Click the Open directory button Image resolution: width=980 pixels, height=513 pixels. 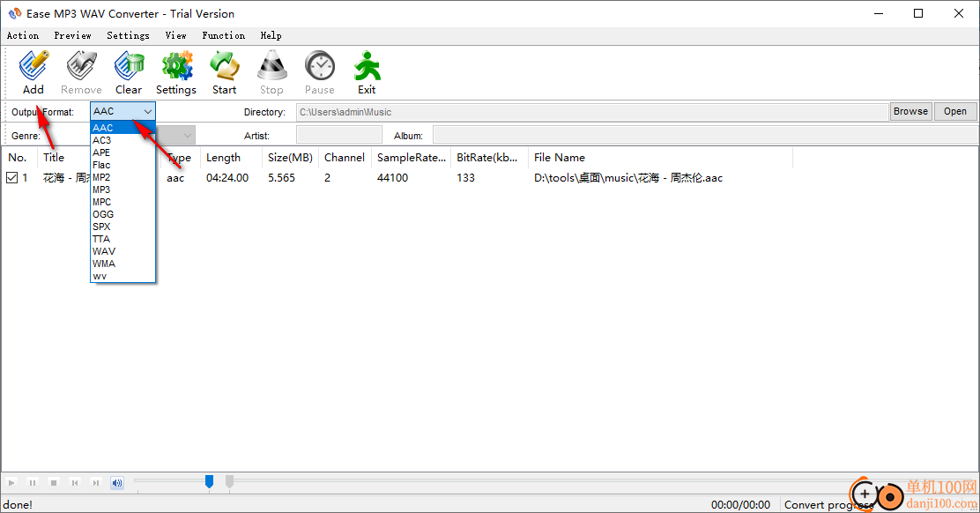click(955, 111)
